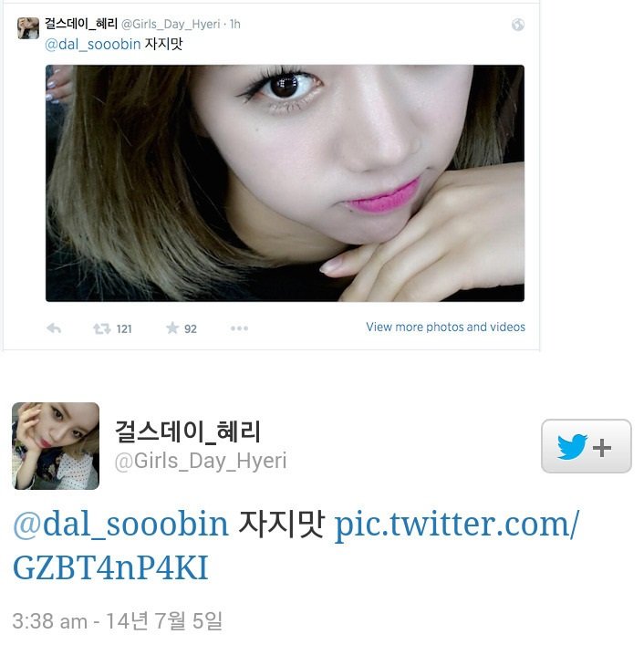Click the reply arrow icon under the photo

54,328
